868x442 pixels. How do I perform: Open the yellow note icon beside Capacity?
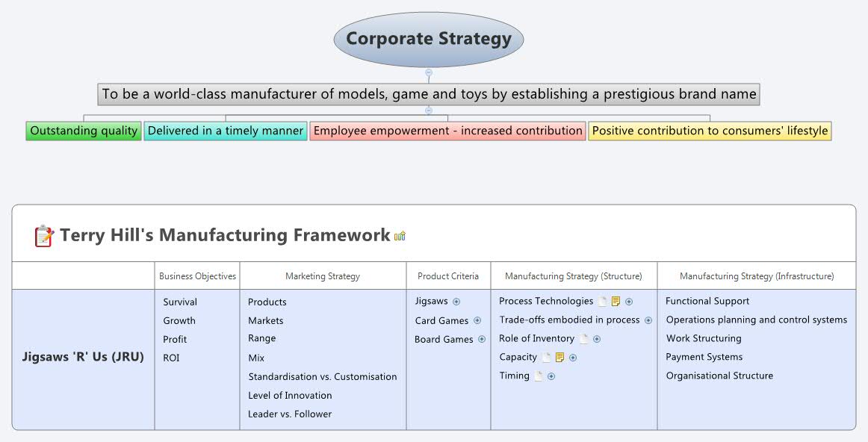point(560,358)
